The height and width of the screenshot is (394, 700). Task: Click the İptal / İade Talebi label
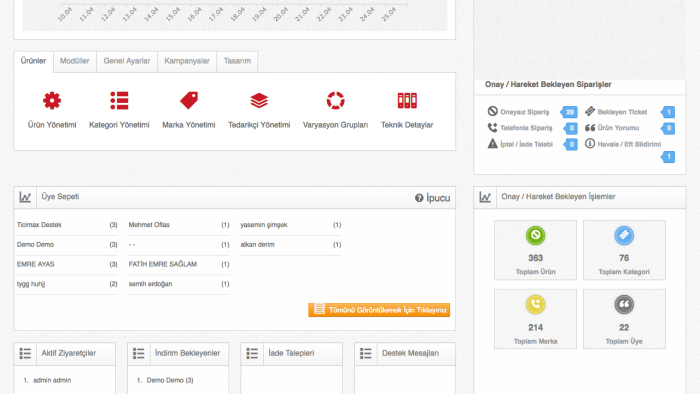click(x=526, y=144)
